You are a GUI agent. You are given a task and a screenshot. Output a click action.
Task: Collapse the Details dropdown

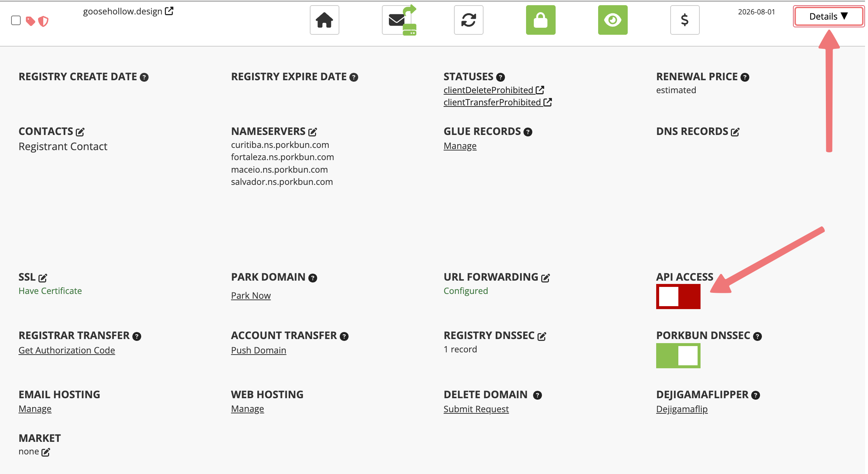click(x=828, y=16)
